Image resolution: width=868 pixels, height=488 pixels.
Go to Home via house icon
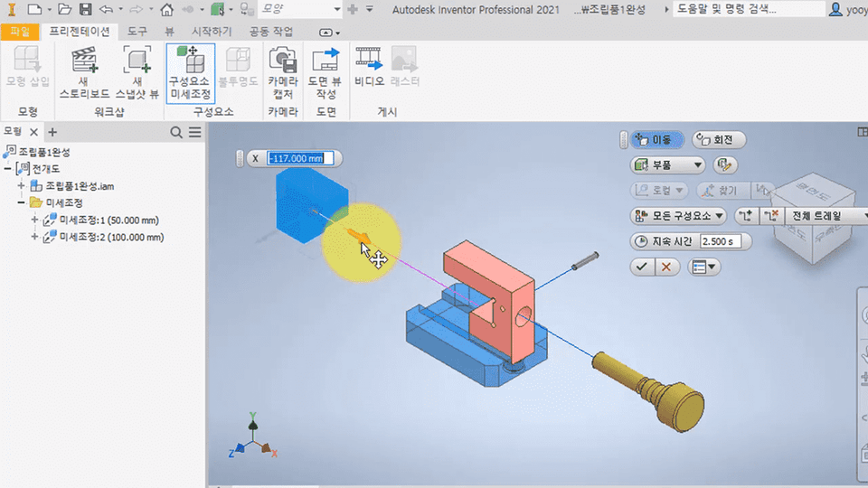pyautogui.click(x=166, y=9)
